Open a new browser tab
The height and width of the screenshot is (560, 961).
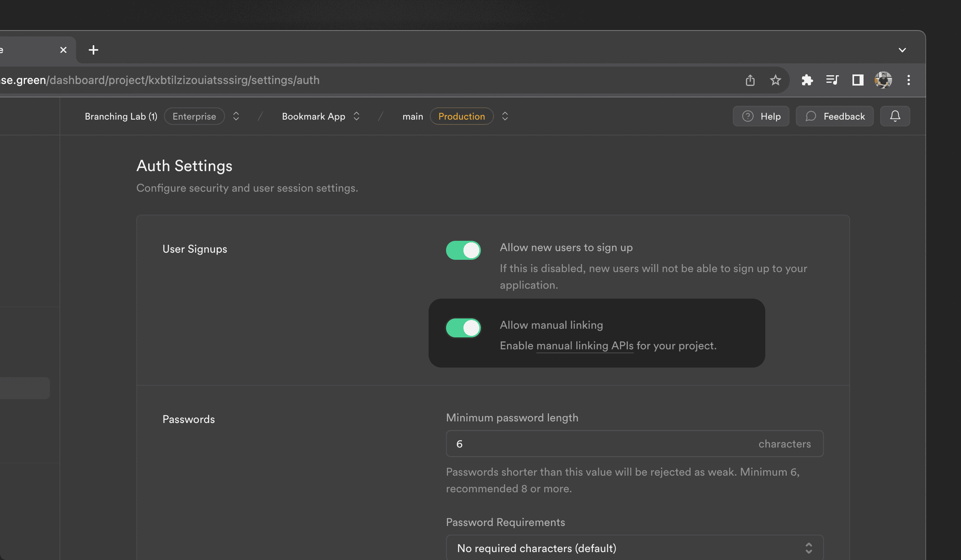[x=93, y=50]
